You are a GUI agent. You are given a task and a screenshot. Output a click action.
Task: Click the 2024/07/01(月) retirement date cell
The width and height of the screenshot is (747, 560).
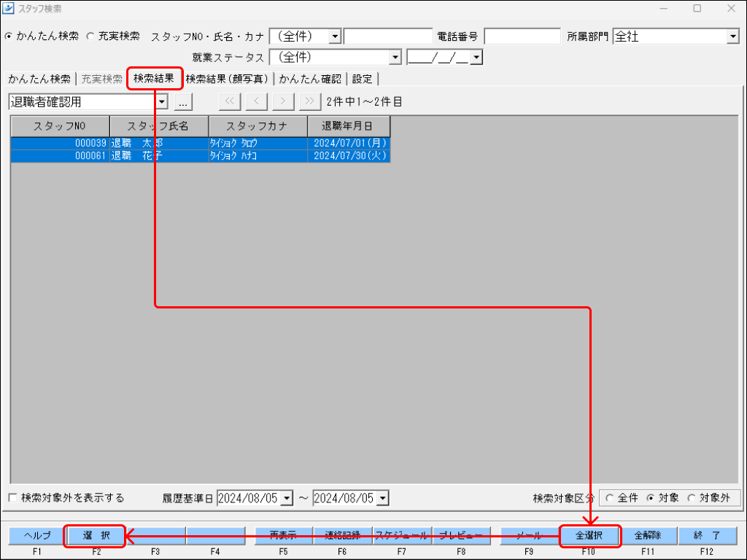pos(349,144)
